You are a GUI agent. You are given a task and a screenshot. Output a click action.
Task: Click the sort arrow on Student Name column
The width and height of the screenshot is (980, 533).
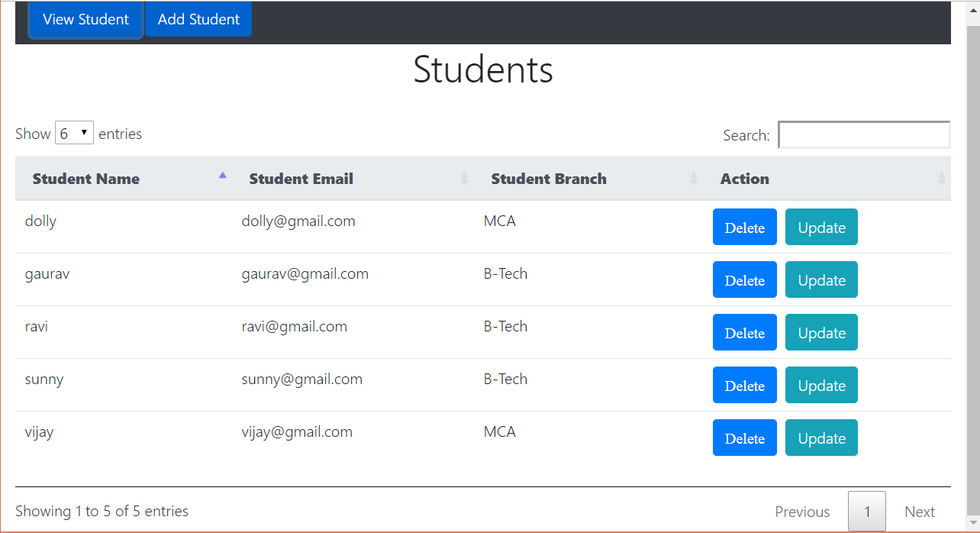(x=222, y=175)
